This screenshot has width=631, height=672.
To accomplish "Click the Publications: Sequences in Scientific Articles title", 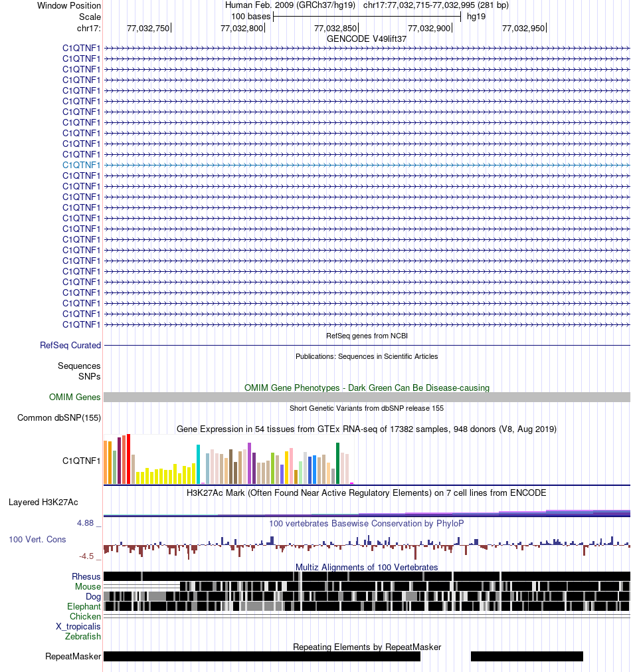I will pos(367,356).
